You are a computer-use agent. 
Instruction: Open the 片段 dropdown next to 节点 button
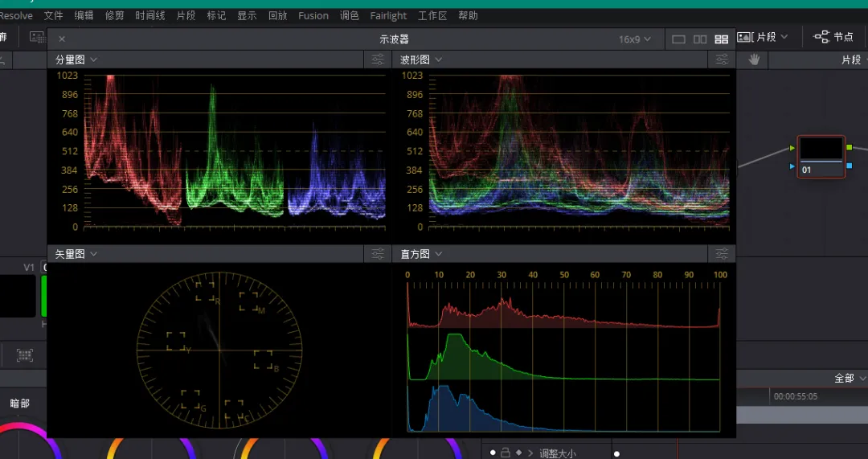772,36
